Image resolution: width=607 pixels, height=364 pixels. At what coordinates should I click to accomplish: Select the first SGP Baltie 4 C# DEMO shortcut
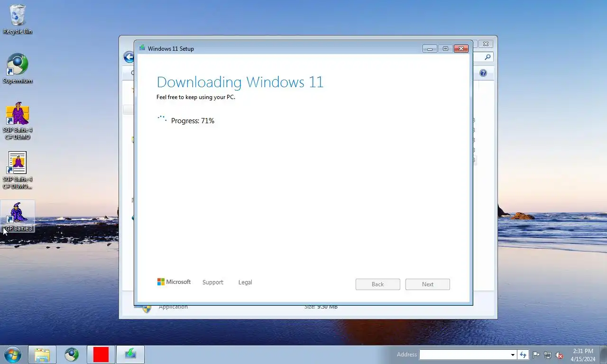pyautogui.click(x=18, y=121)
